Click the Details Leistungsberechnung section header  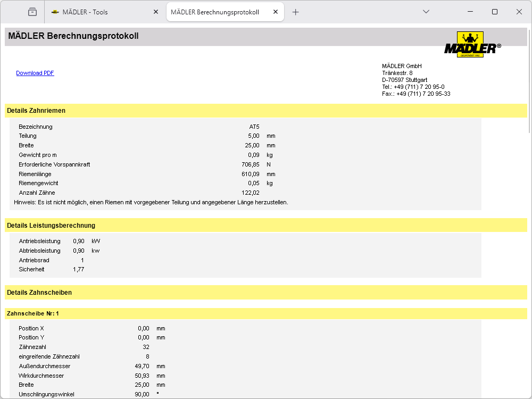(51, 226)
